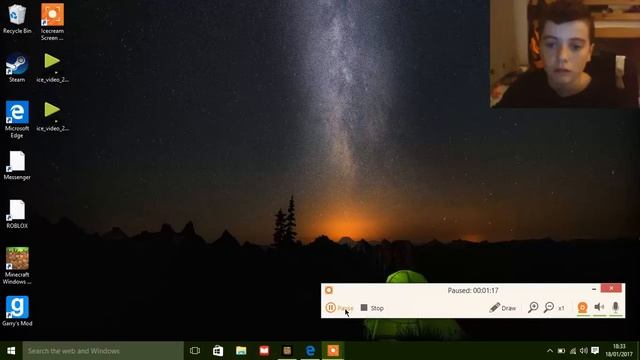Open the Recycle Bin desktop icon
The width and height of the screenshot is (640, 360).
(17, 19)
